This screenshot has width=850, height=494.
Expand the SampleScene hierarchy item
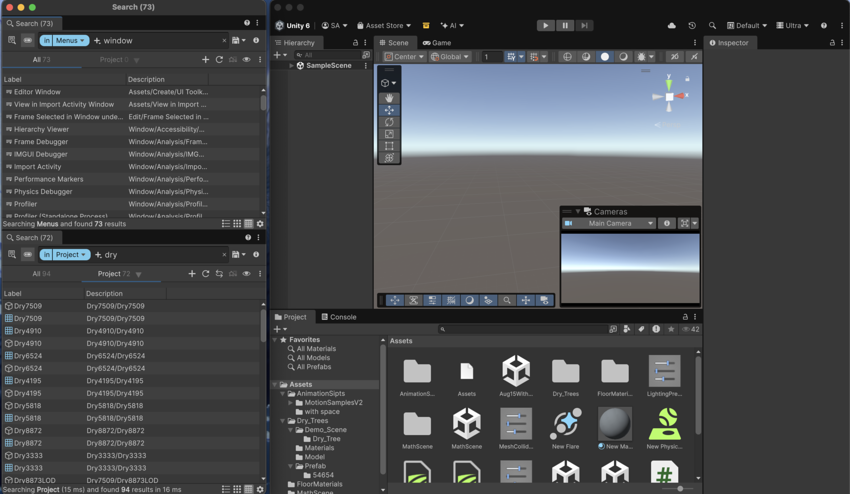pos(291,66)
